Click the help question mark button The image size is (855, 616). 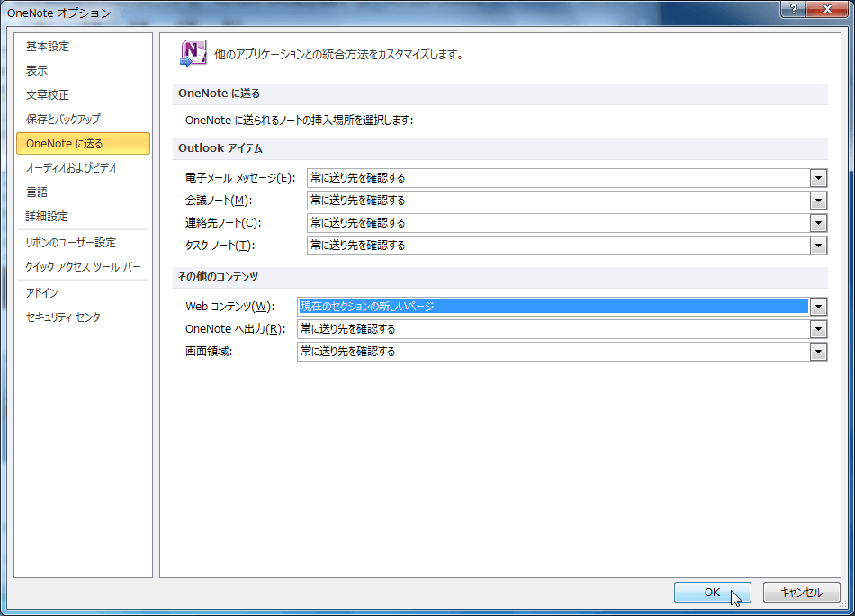tap(794, 8)
